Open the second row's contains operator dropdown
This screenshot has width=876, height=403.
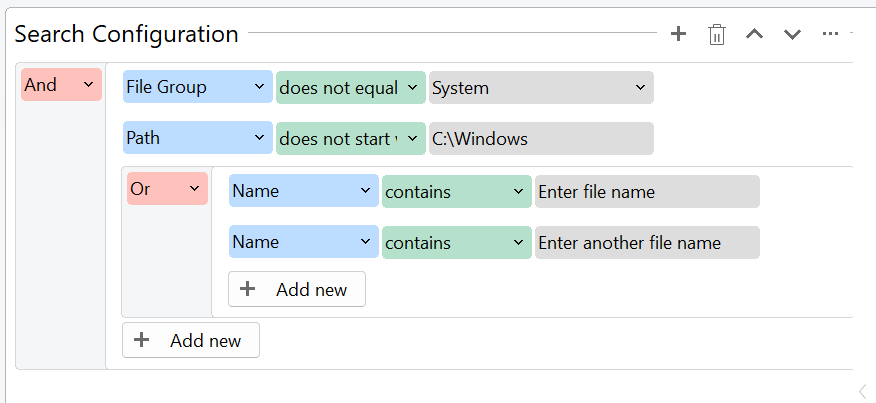456,242
